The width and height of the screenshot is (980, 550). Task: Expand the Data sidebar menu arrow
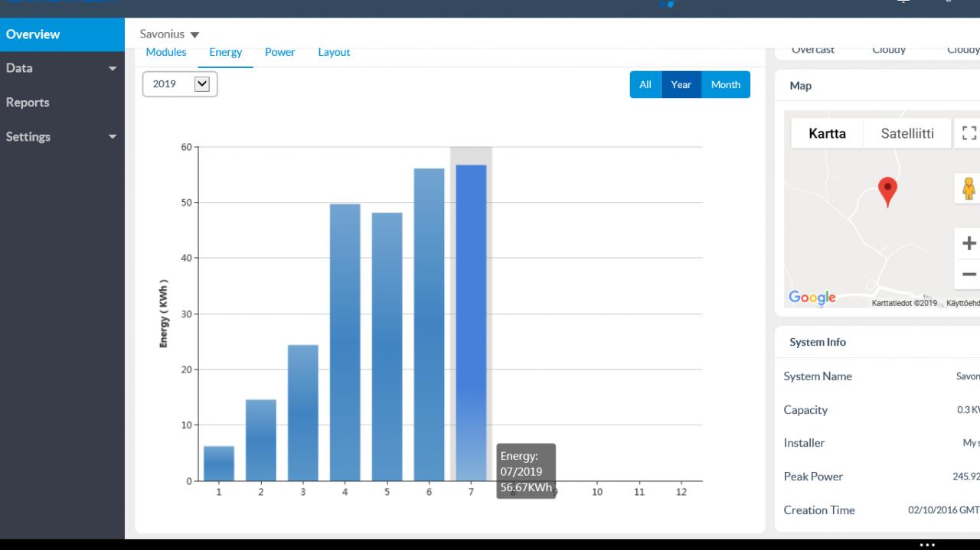[x=113, y=69]
